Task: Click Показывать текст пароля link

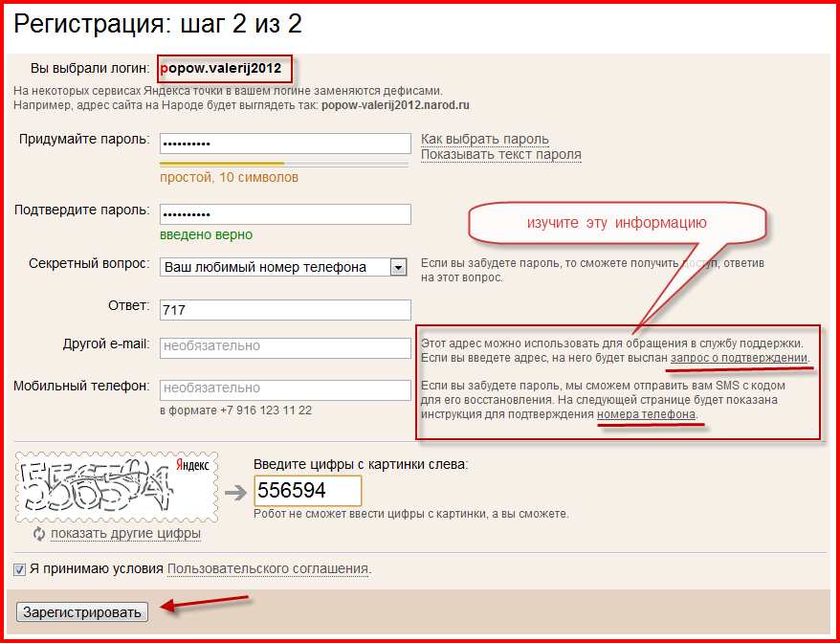Action: [x=500, y=155]
